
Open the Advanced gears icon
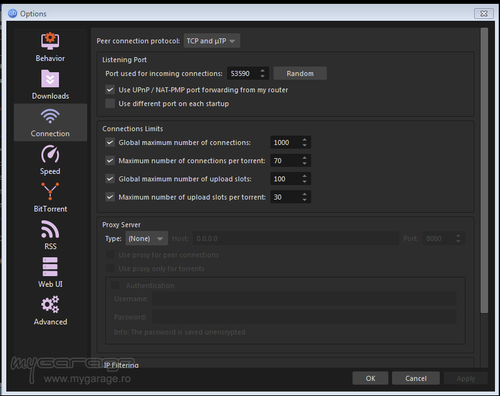pos(50,304)
